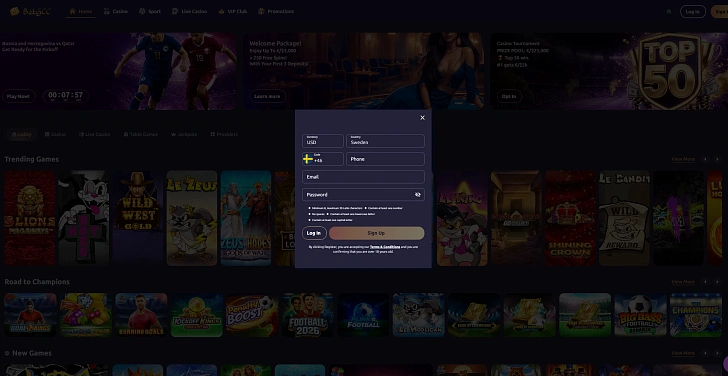Screen dimensions: 728x376
Task: Click Play Now on football banner
Action: click(x=19, y=96)
